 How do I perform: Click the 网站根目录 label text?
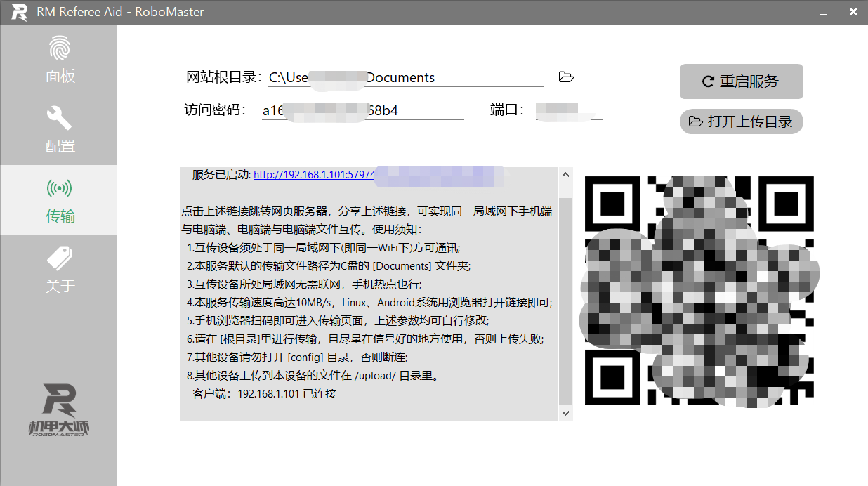click(225, 77)
